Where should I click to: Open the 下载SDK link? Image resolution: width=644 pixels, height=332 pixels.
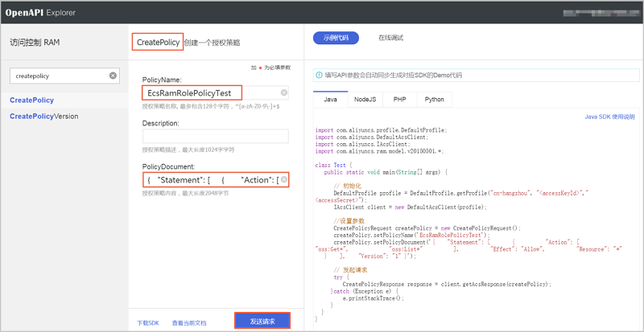[148, 322]
